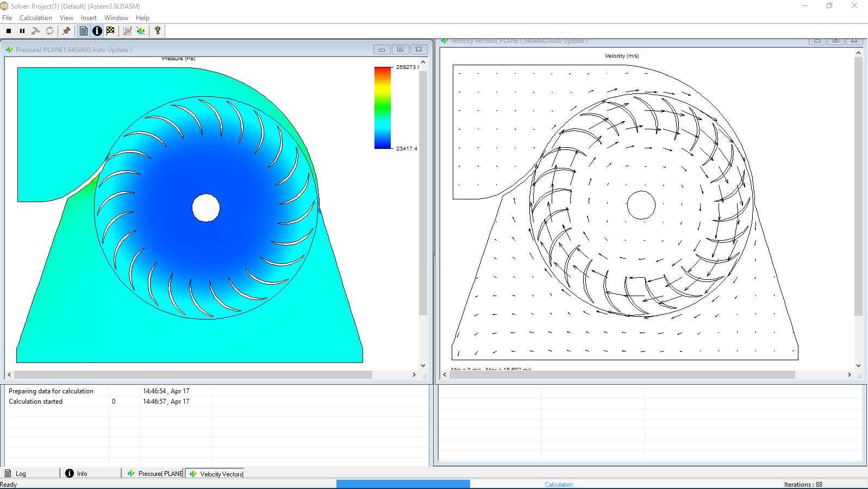Click the Velocity window horizontal scrollbar thumb
Image resolution: width=868 pixels, height=489 pixels.
[622, 374]
